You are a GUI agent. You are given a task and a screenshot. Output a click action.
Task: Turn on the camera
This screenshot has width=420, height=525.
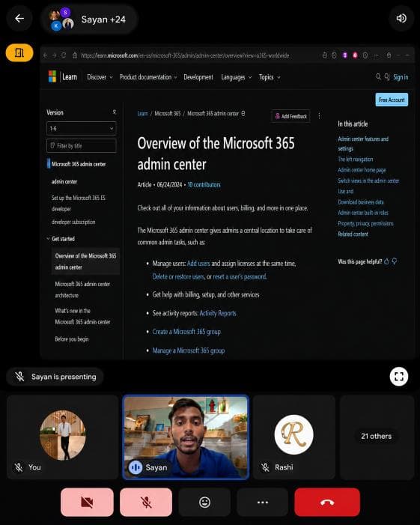point(87,502)
